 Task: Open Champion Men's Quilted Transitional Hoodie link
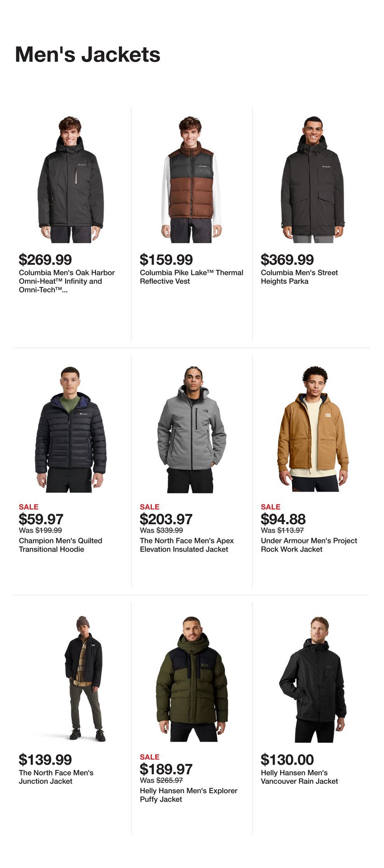pos(60,545)
